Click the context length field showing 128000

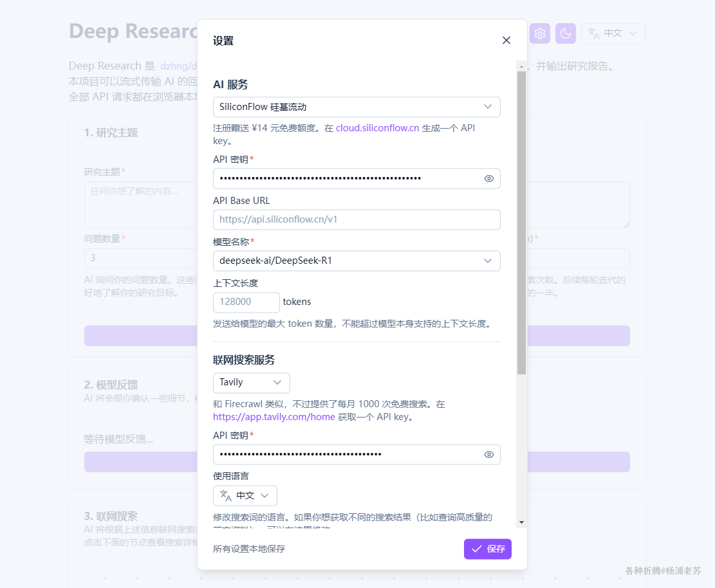(246, 302)
